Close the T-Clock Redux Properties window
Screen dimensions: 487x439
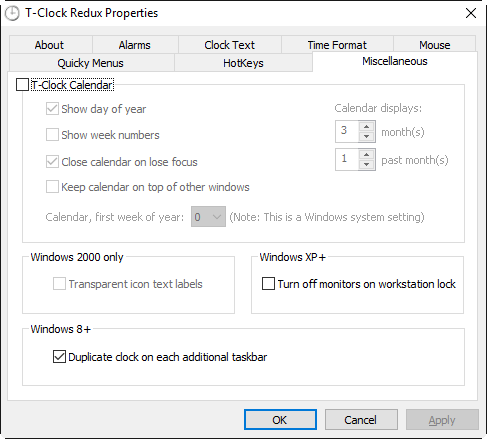(471, 13)
